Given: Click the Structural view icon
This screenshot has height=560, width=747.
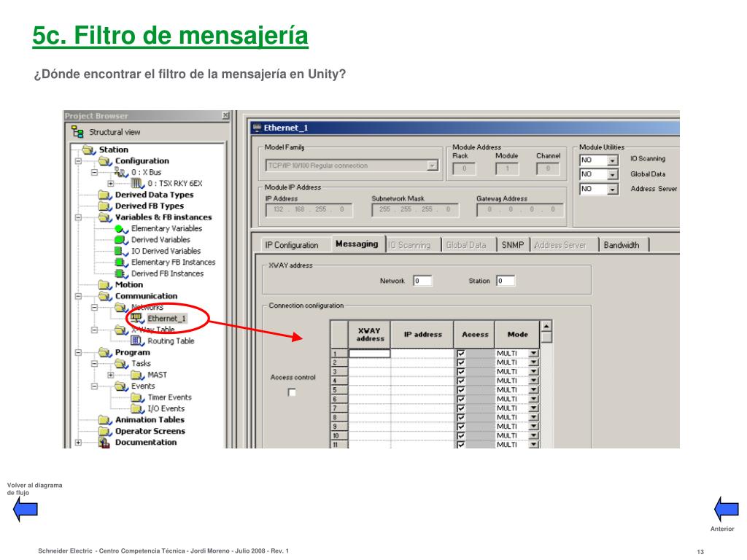Looking at the screenshot, I should [77, 132].
